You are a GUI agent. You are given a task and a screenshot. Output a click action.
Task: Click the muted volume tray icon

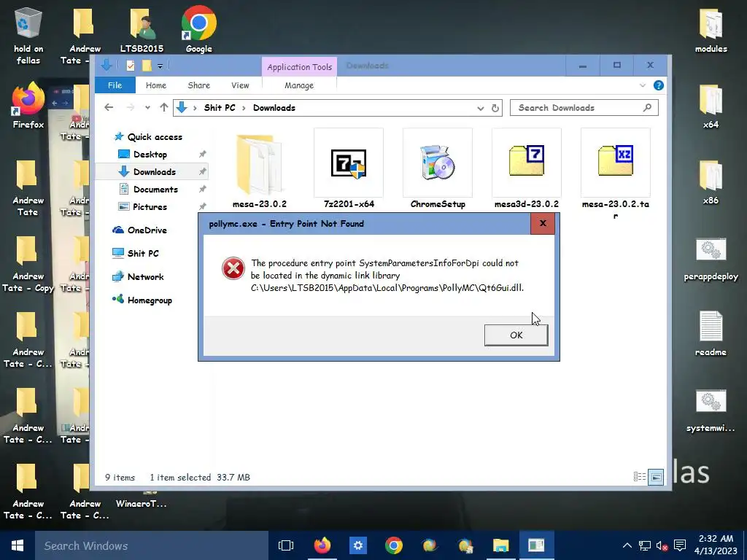(662, 545)
